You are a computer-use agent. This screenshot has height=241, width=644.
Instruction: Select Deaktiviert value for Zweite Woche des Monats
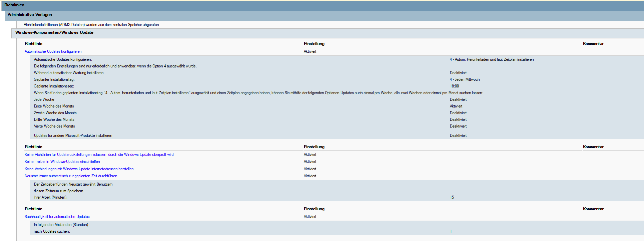point(458,113)
